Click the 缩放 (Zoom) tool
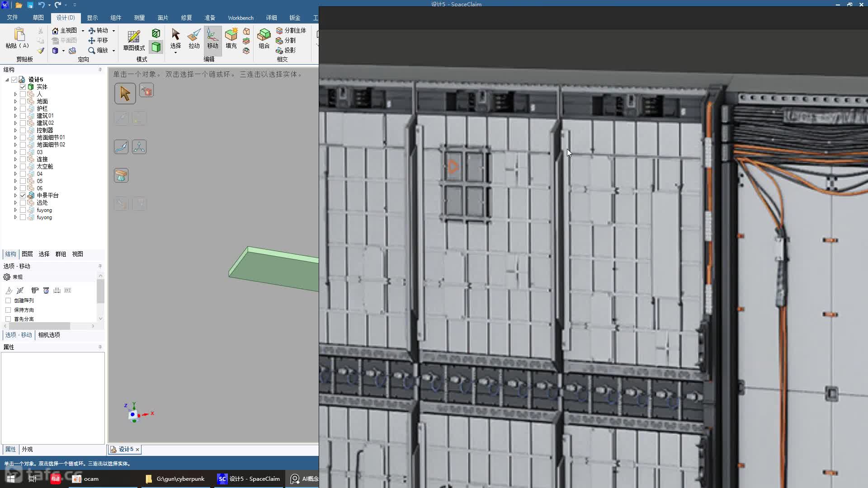 point(98,50)
